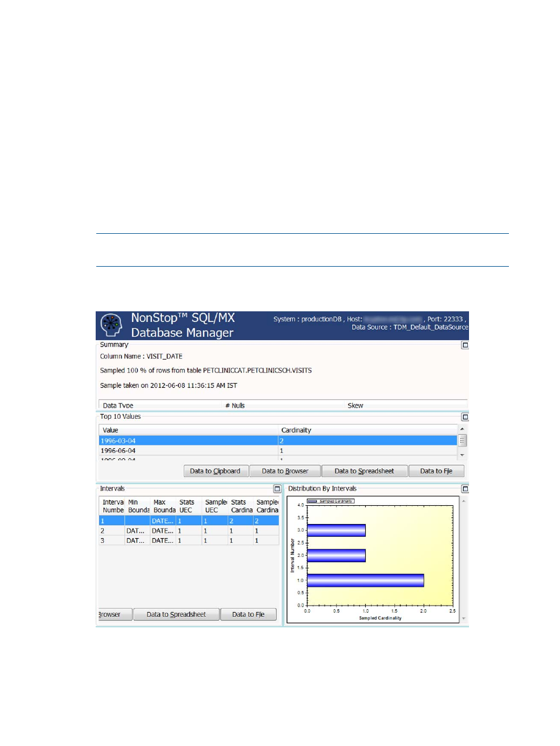Click the bar for interval 1 in chart
This screenshot has height=746, width=560.
tap(365, 580)
